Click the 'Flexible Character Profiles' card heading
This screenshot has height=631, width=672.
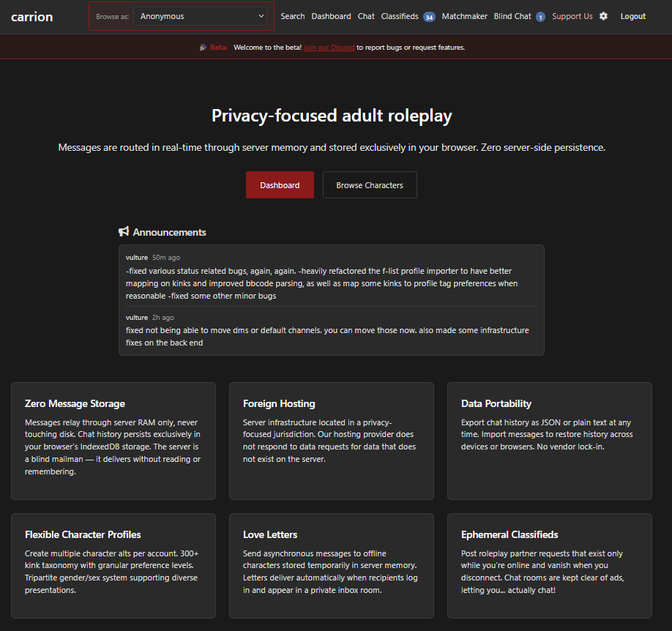[x=83, y=534]
